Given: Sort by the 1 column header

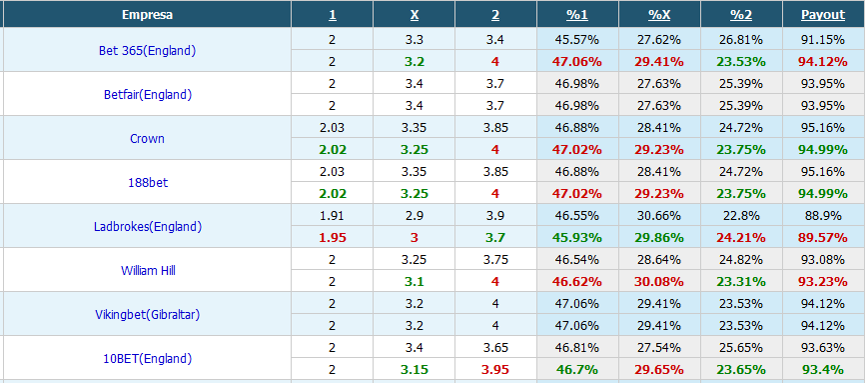Looking at the screenshot, I should coord(333,15).
